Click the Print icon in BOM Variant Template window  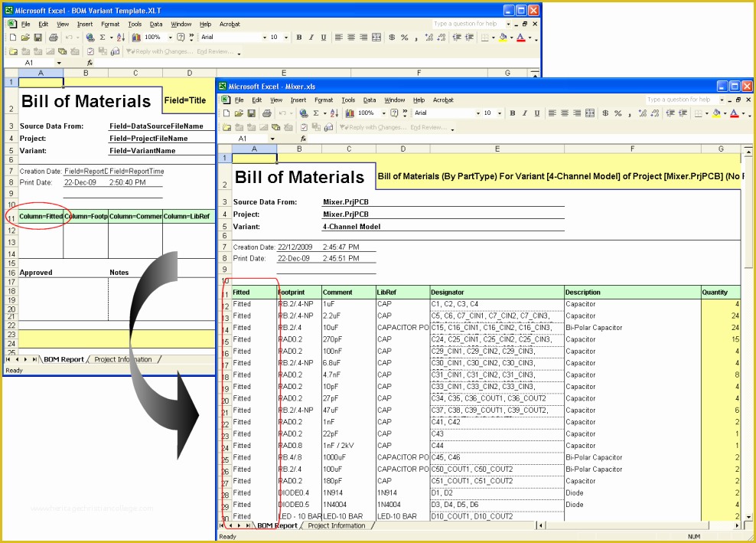tap(53, 38)
